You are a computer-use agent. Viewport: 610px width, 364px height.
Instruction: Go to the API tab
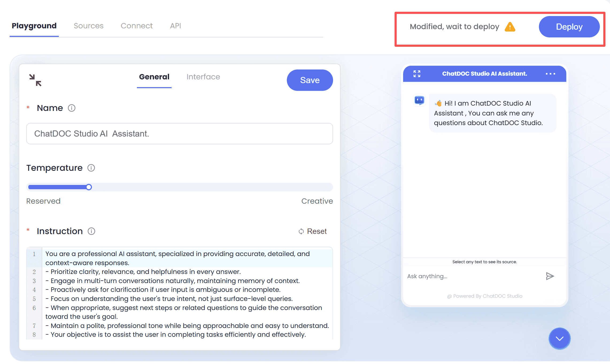coord(176,26)
